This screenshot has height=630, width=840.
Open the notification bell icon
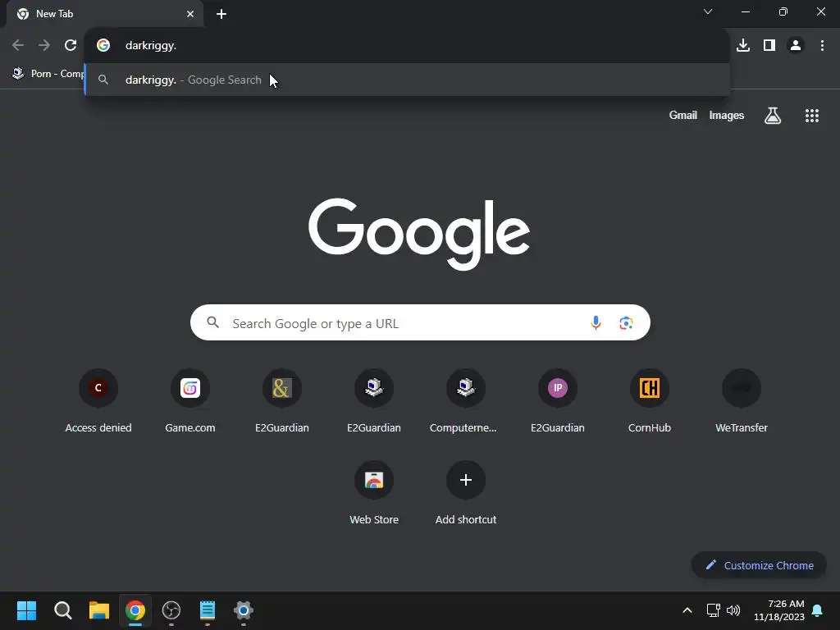pos(817,610)
